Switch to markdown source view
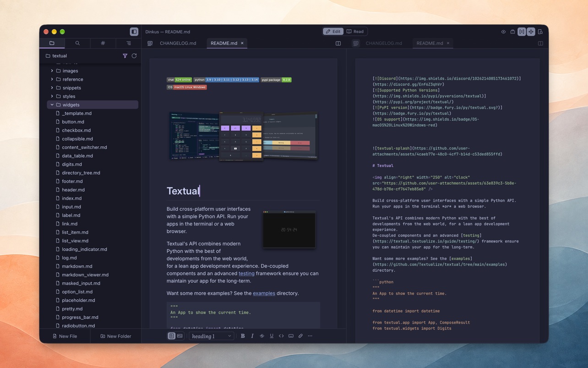Image resolution: width=588 pixels, height=368 pixels. (180, 336)
